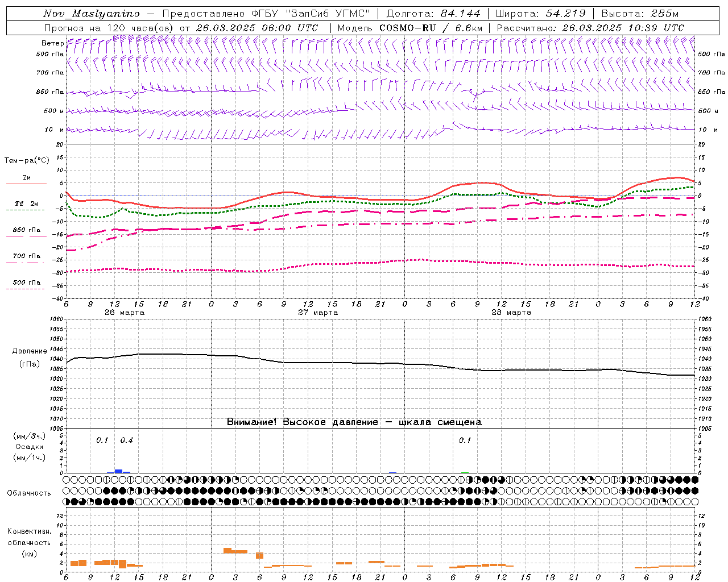
Task: Click the 0.4 precipitation amount value
Action: pyautogui.click(x=126, y=440)
